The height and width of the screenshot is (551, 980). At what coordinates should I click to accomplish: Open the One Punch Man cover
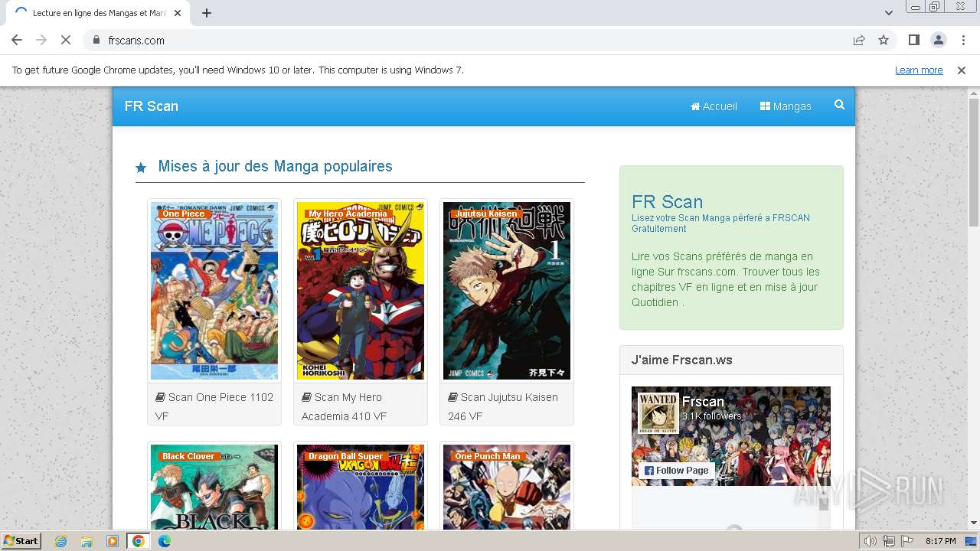coord(507,487)
